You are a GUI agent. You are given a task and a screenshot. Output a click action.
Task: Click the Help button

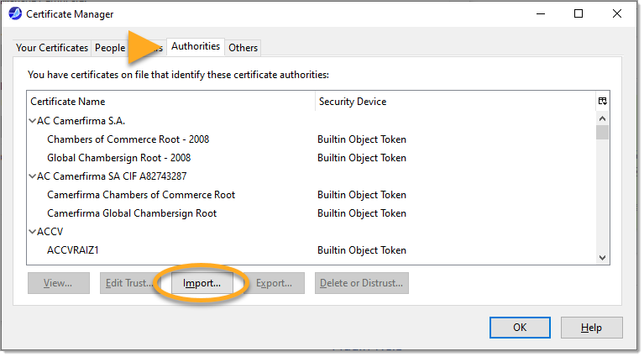[x=591, y=327]
